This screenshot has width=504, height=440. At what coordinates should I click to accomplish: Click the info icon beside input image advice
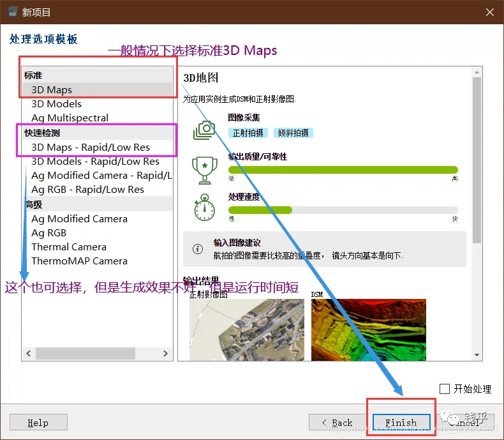click(198, 249)
